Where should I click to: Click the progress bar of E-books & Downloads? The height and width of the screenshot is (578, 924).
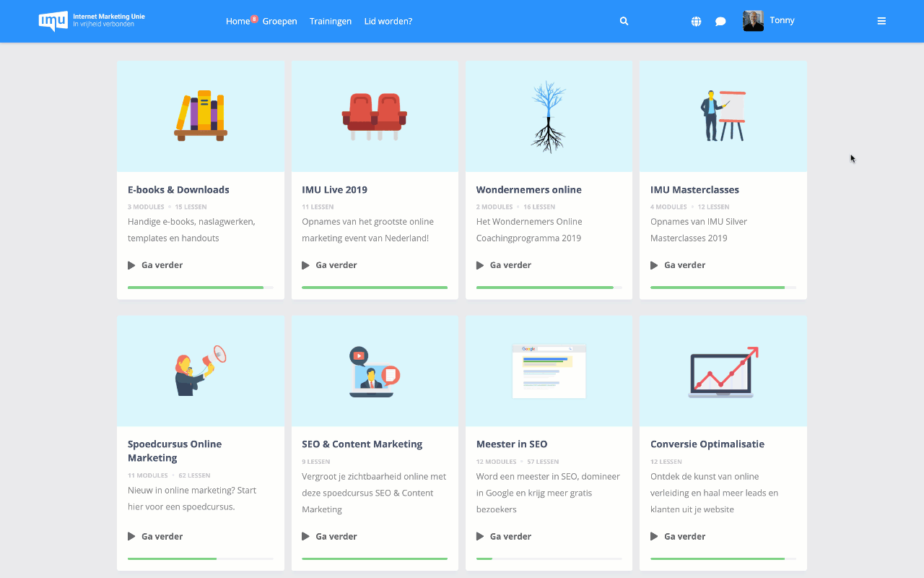(201, 288)
